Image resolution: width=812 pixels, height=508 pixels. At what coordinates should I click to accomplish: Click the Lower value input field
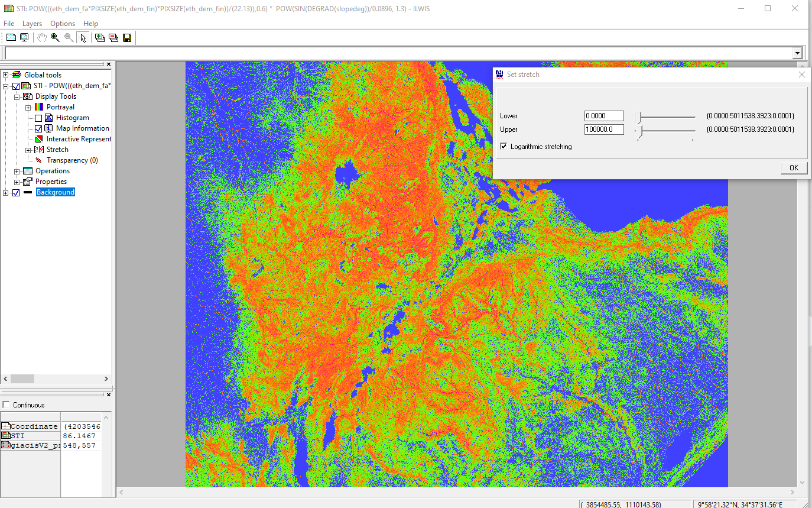click(x=604, y=116)
